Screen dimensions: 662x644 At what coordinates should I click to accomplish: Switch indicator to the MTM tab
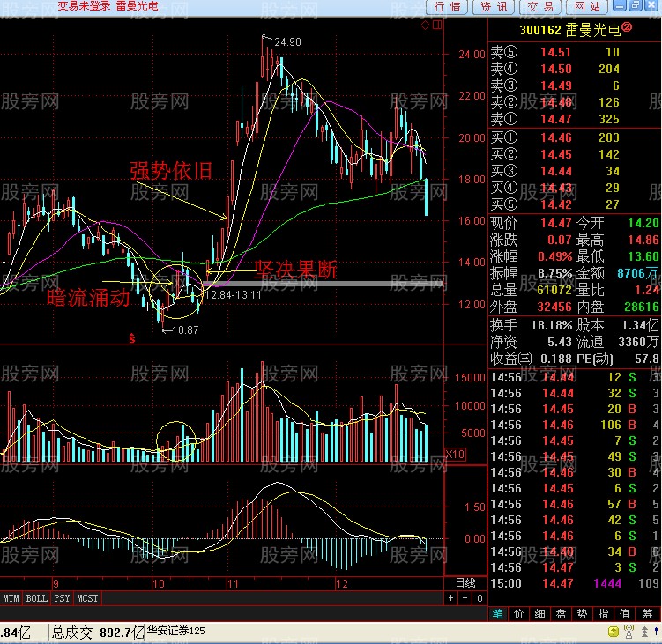pos(11,598)
